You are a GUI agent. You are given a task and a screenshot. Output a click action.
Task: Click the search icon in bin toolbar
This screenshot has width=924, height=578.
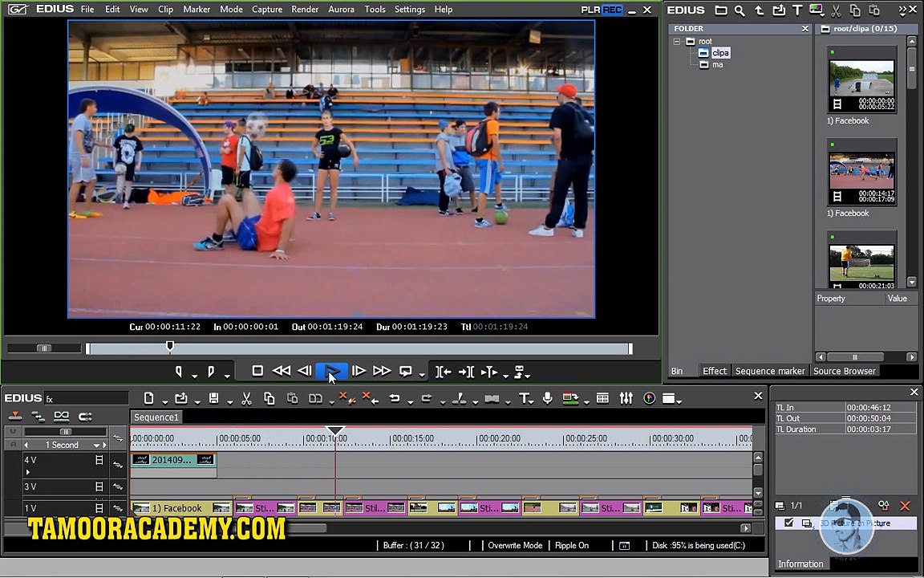tap(740, 10)
